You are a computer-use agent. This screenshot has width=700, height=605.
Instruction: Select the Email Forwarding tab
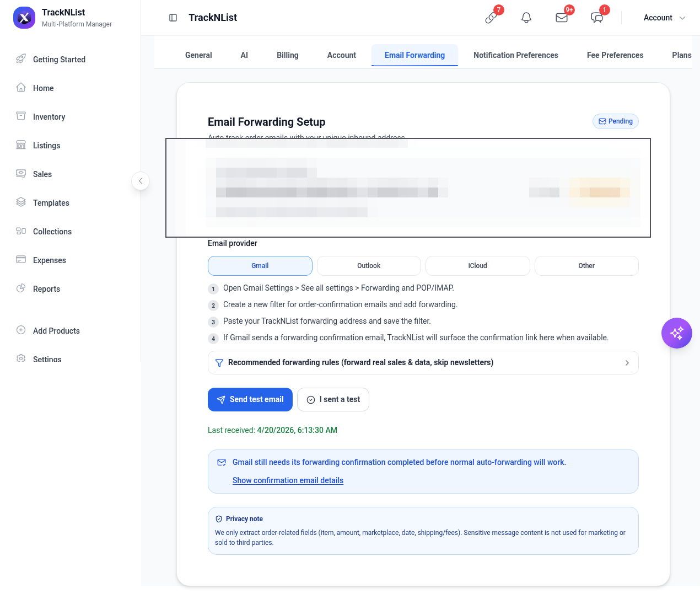coord(414,55)
